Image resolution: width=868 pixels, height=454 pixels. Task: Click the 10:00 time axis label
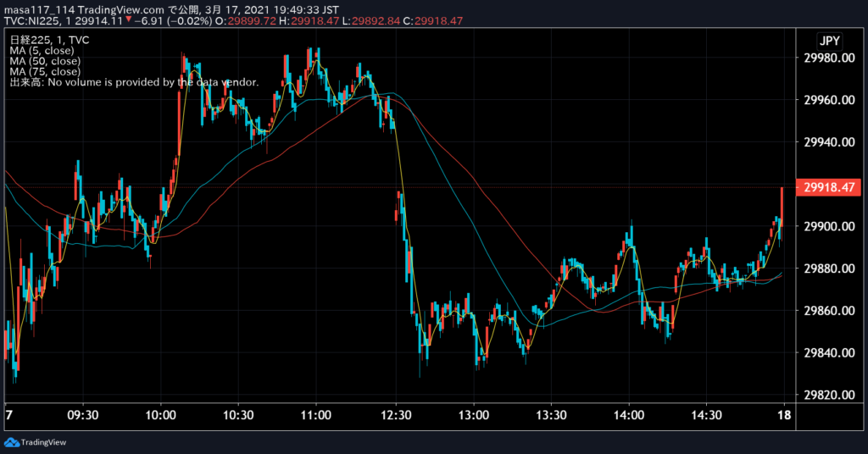coord(160,415)
